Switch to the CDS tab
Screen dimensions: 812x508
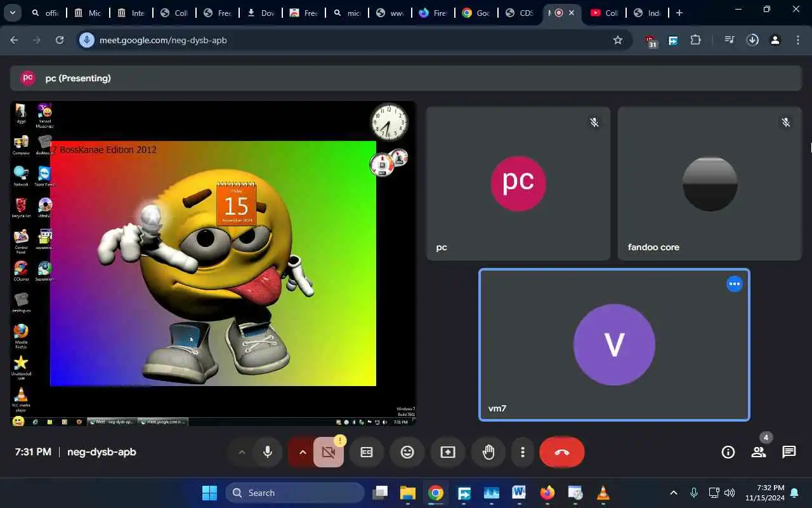pos(519,13)
